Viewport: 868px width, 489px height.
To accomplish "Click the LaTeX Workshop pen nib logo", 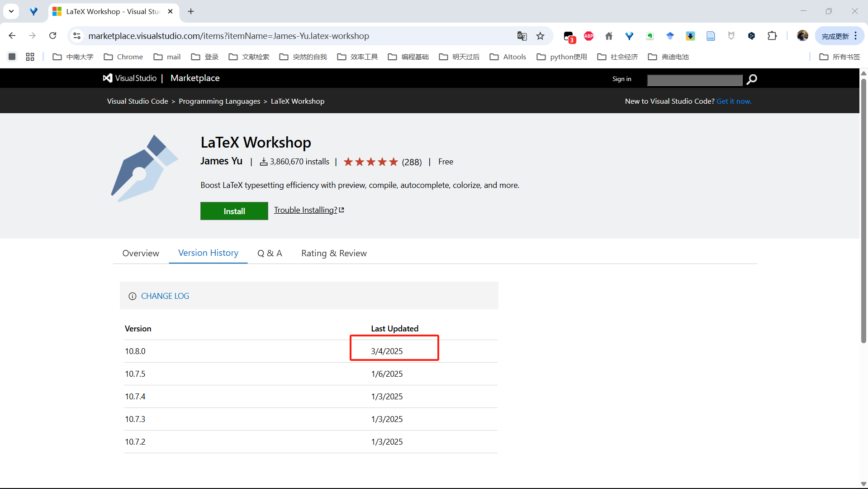I will tap(145, 168).
